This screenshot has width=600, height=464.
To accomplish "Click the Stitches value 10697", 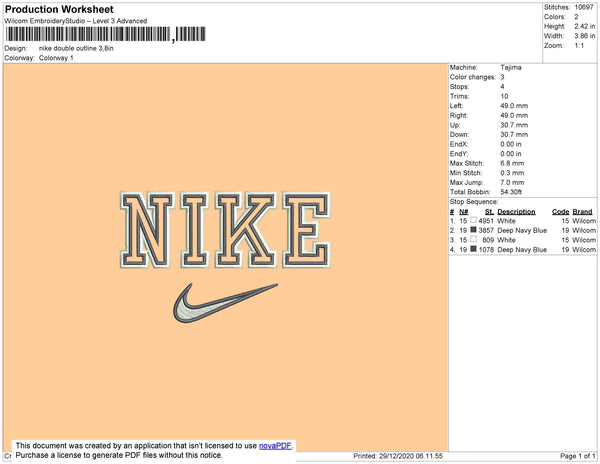I will [x=584, y=7].
